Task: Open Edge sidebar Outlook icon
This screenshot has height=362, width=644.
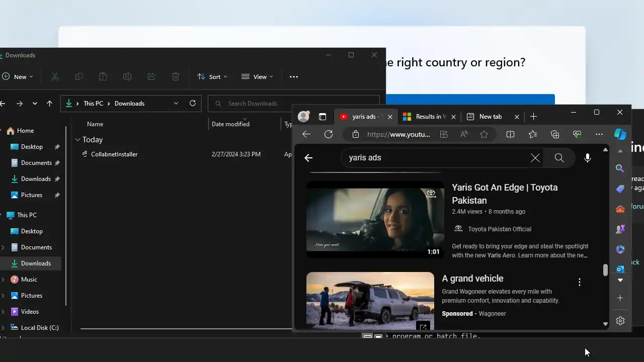Action: pyautogui.click(x=620, y=269)
